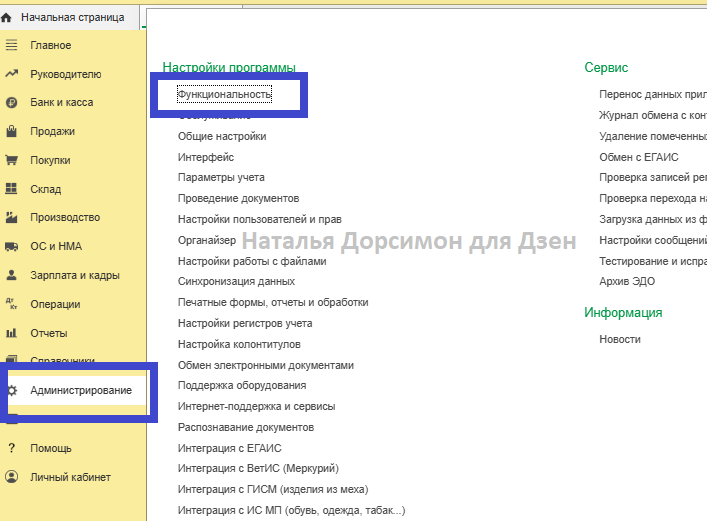Open ОС и НМА section
Image resolution: width=707 pixels, height=521 pixels.
(x=56, y=247)
